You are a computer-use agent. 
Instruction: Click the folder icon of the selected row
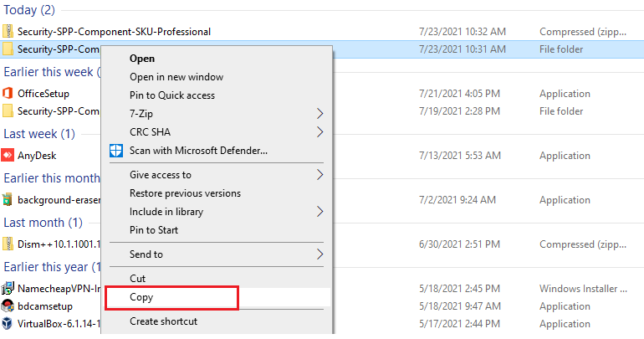(x=8, y=49)
